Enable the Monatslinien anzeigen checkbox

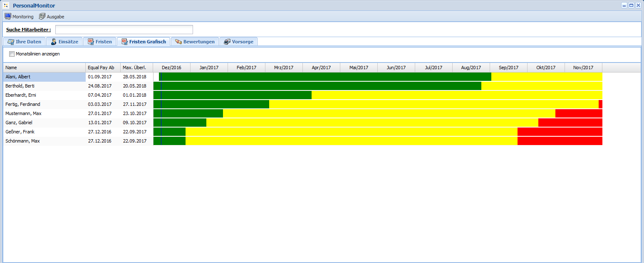point(12,54)
